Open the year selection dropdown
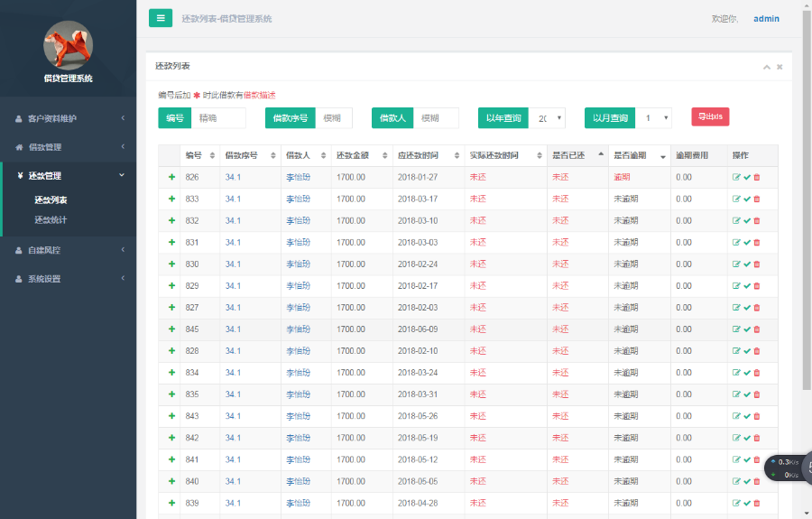 tap(547, 118)
